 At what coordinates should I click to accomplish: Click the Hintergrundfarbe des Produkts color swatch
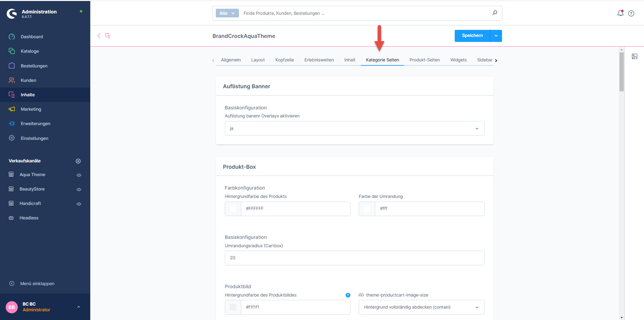click(x=233, y=209)
